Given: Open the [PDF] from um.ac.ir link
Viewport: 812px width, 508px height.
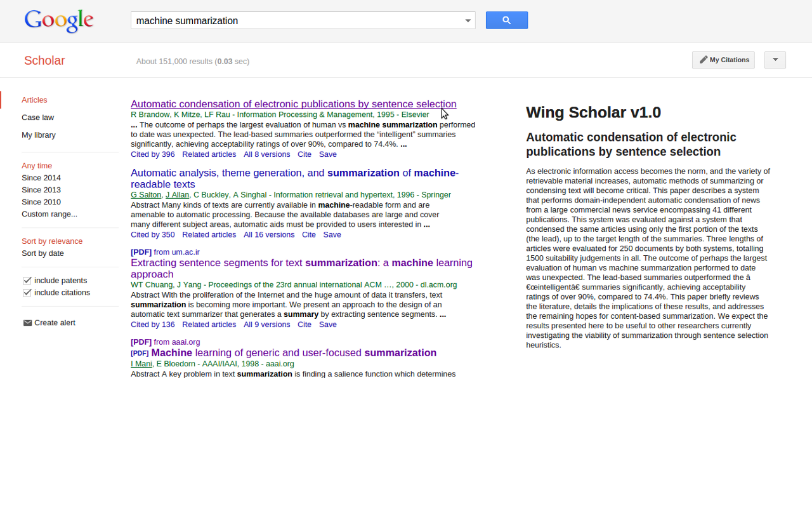Looking at the screenshot, I should point(165,252).
